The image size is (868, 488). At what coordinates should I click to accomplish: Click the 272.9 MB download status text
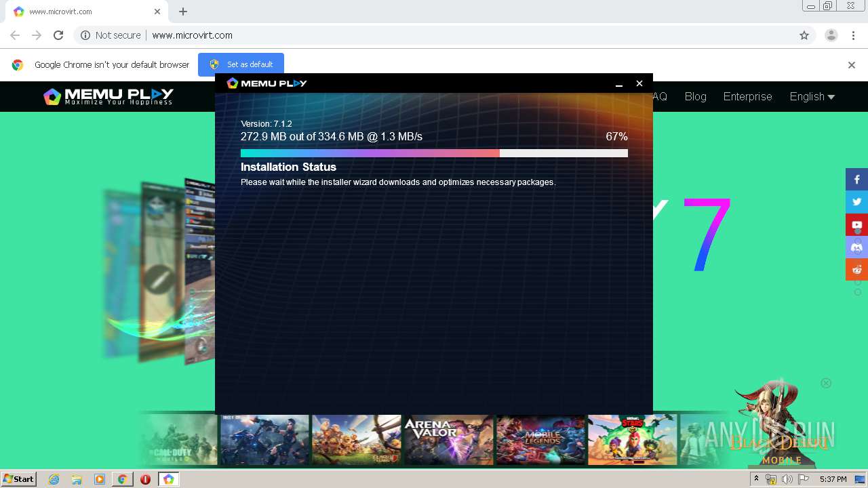[x=332, y=137]
